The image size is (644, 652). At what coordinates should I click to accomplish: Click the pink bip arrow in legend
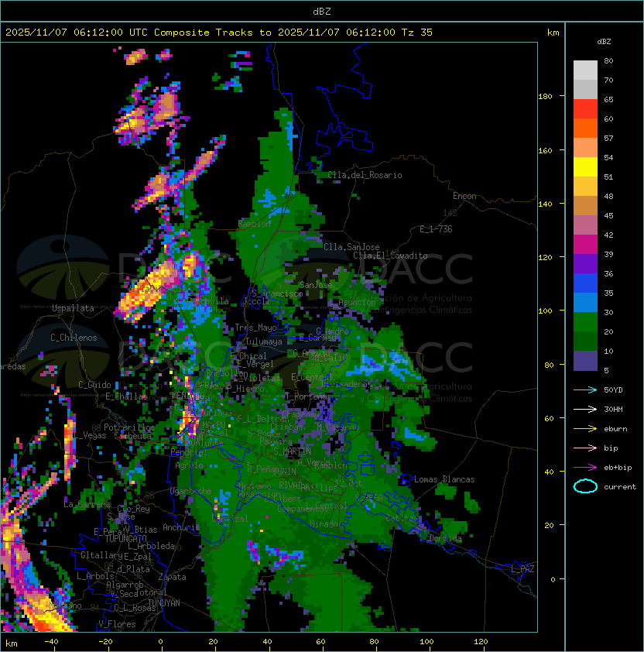click(585, 448)
